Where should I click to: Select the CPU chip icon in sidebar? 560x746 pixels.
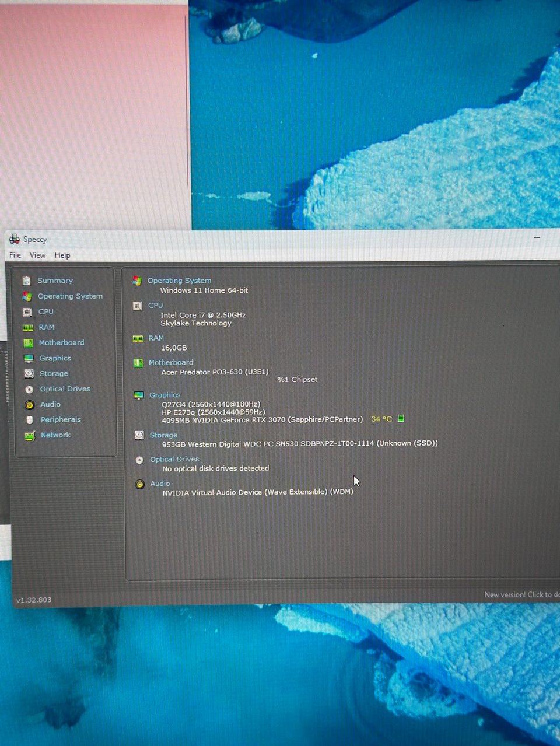[x=27, y=312]
